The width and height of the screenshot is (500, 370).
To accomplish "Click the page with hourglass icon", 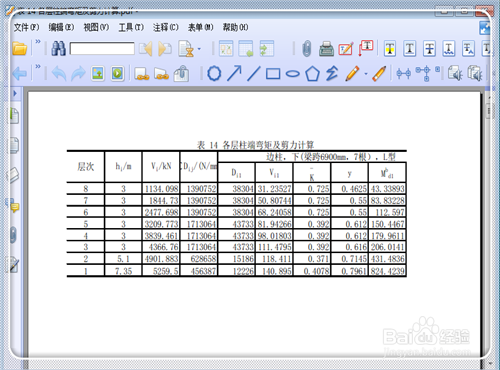I will (x=186, y=49).
